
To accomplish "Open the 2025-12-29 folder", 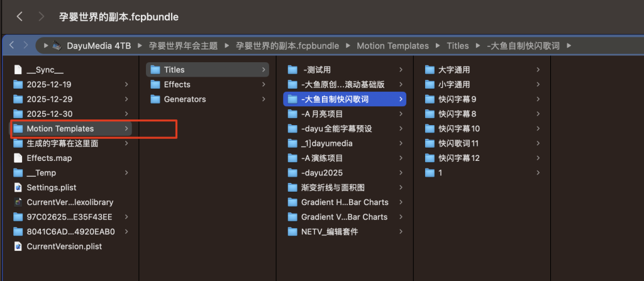I will pyautogui.click(x=48, y=99).
